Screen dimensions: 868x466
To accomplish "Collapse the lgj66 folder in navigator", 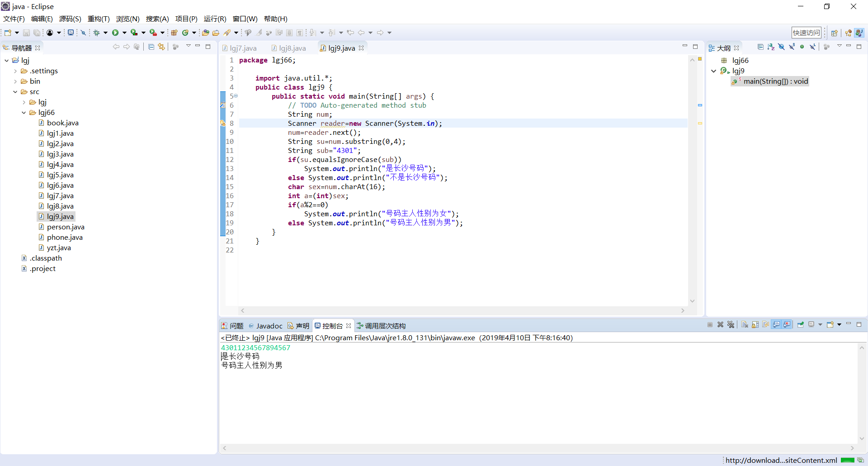I will (x=24, y=113).
